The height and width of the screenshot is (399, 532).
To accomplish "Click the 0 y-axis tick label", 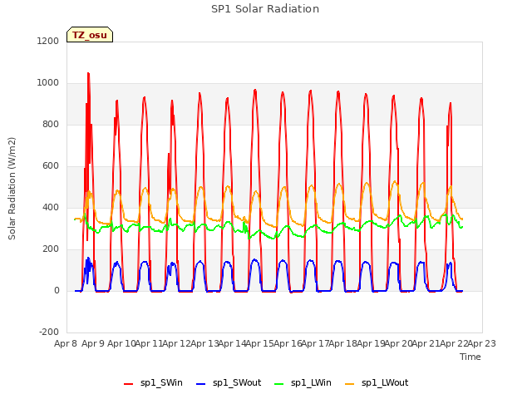I will [x=57, y=290].
